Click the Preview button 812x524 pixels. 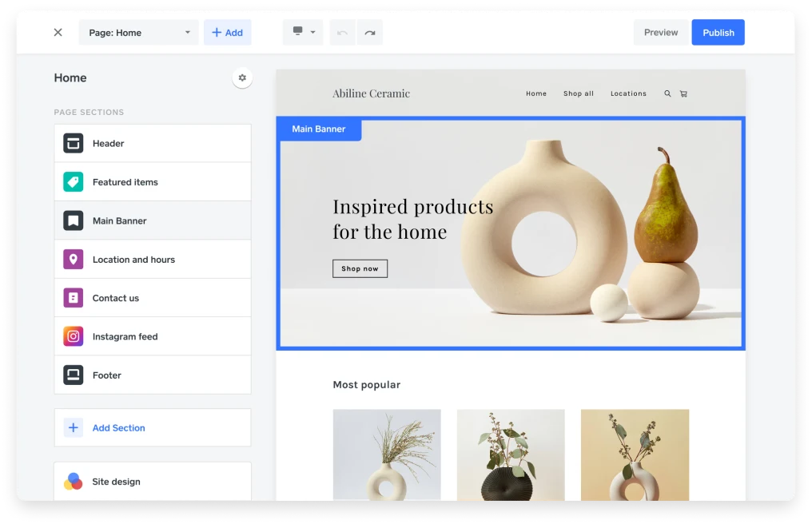click(x=660, y=33)
